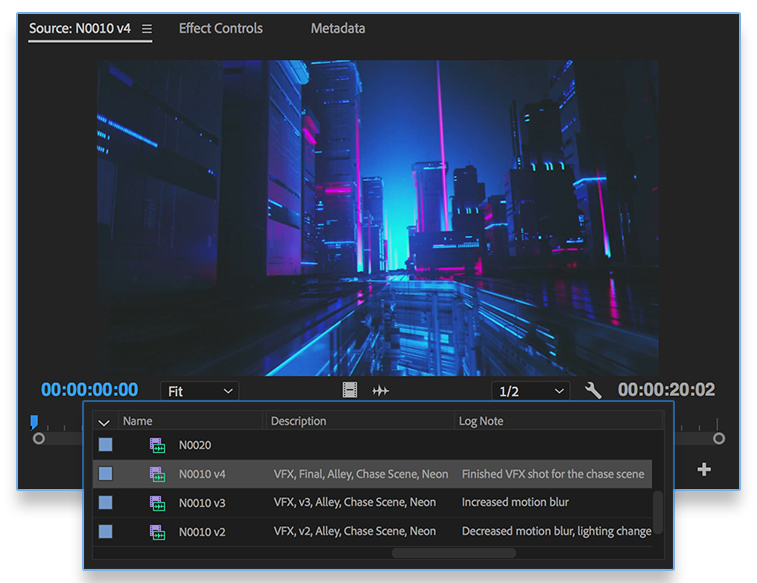Click the Drag Video Only filmstrip icon
The width and height of the screenshot is (757, 583).
[x=350, y=390]
